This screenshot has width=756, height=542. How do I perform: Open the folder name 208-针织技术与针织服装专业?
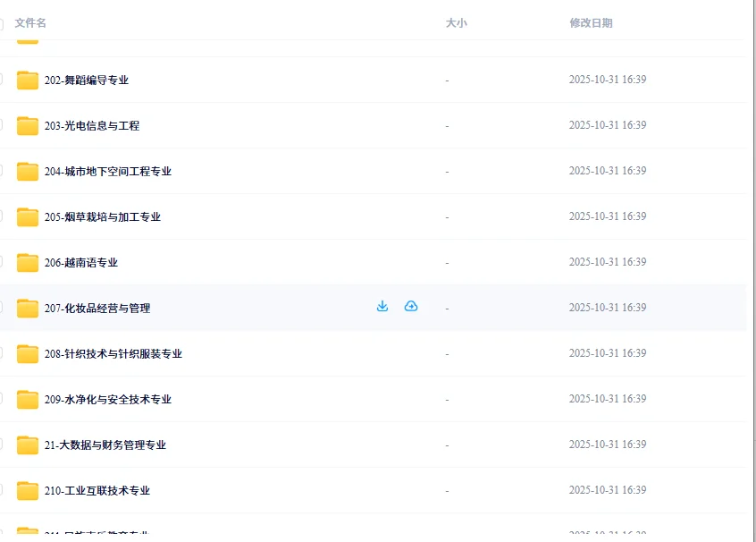113,354
